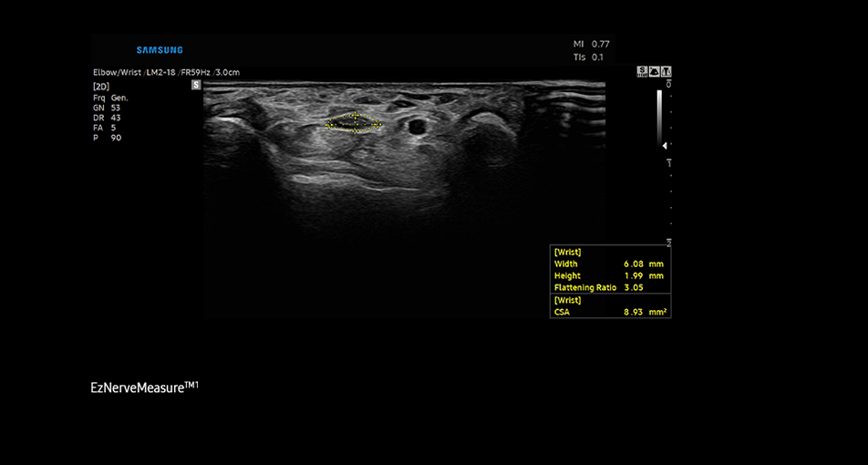This screenshot has height=465, width=868.
Task: Click the Width 6.08 mm result
Action: point(608,263)
